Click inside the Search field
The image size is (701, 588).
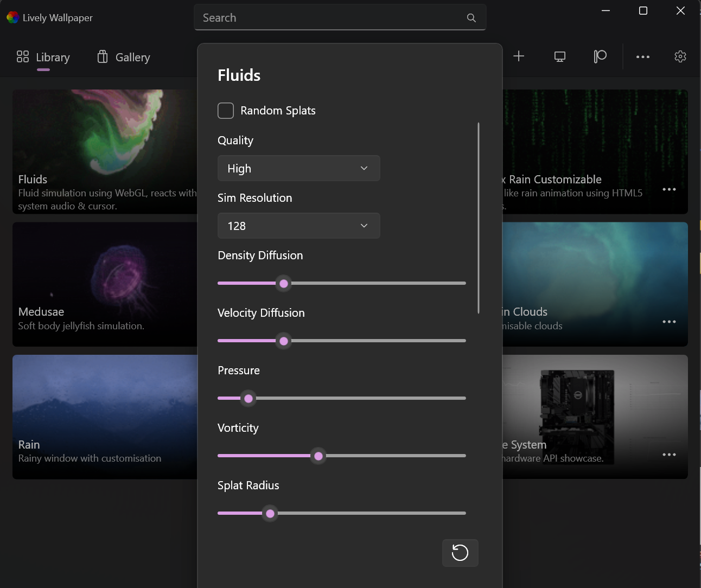point(326,17)
